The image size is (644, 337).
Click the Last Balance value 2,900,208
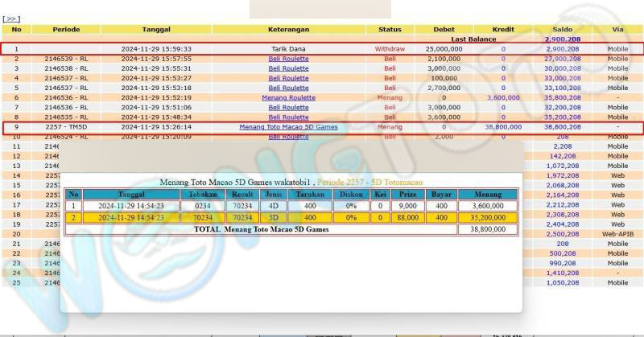561,39
